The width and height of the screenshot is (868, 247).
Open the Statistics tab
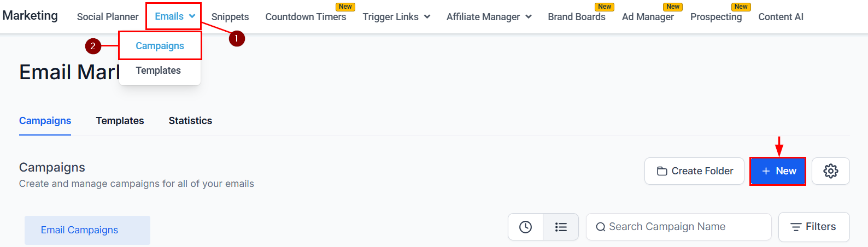tap(190, 121)
